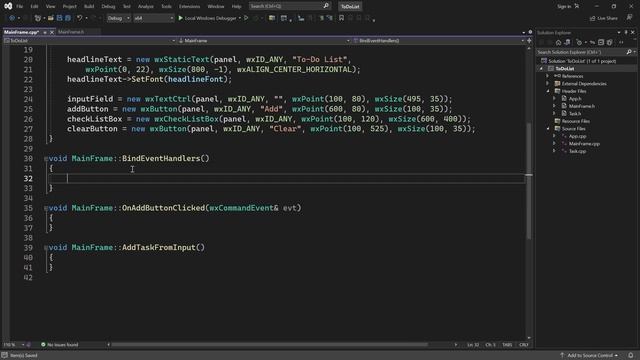Click Switch Views icon in Solution Explorer
The width and height of the screenshot is (640, 360).
567,42
